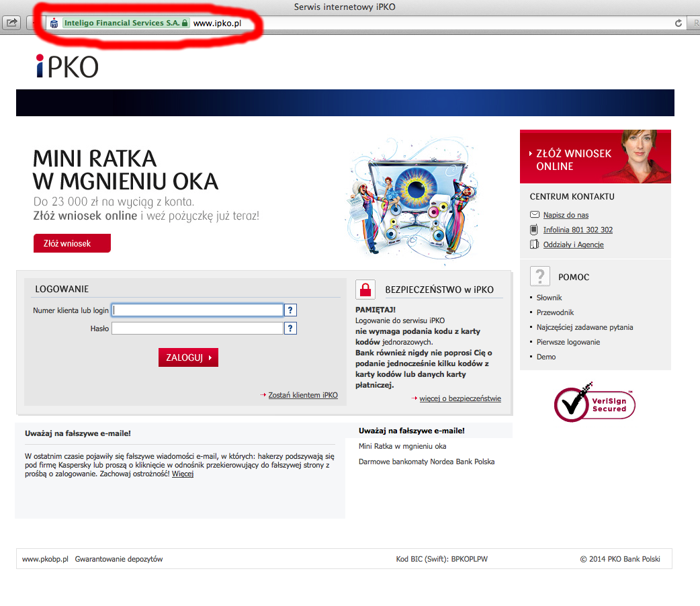Click the Kod BIC (Swift): BPKOPLPW text

[x=442, y=559]
